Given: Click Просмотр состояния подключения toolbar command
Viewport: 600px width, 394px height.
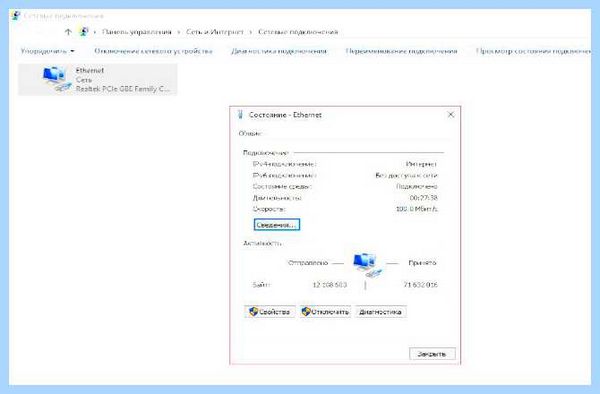Looking at the screenshot, I should click(x=533, y=51).
